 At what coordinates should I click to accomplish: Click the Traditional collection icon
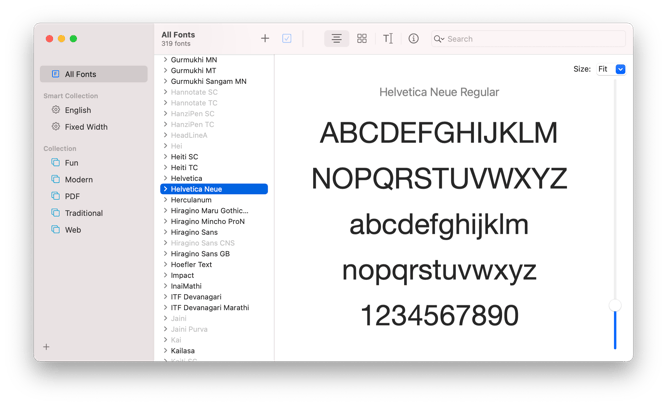(x=55, y=212)
